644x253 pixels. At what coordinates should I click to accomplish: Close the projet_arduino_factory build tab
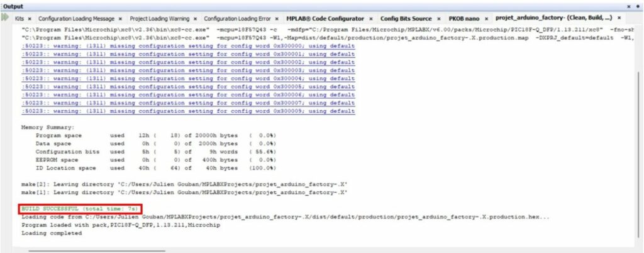(619, 19)
